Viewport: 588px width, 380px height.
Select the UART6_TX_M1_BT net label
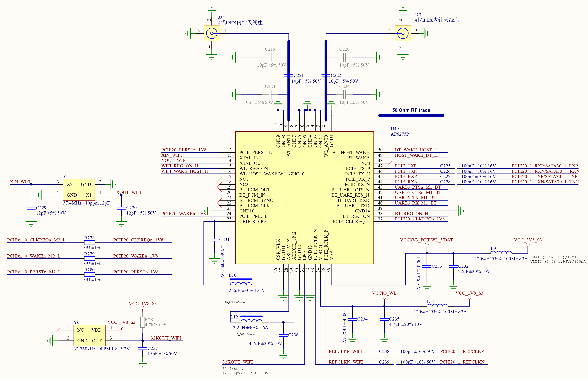[x=415, y=198]
